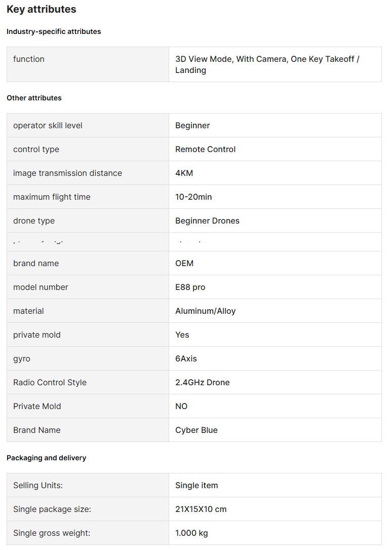
Task: Click the maximum flight time label
Action: tap(52, 197)
